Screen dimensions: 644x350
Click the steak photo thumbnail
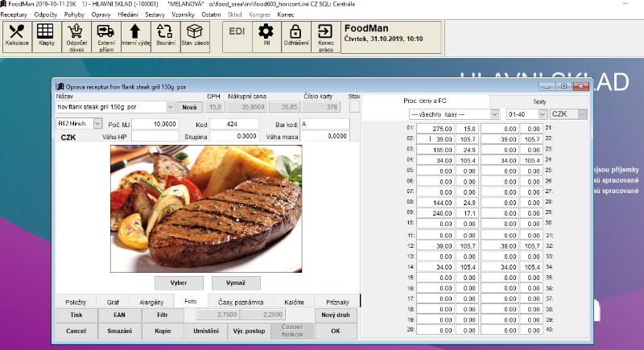(206, 209)
